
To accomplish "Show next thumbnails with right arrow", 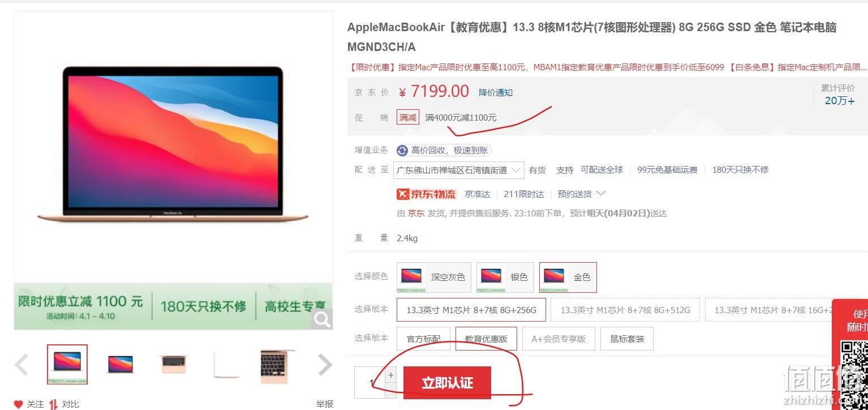I will coord(325,365).
